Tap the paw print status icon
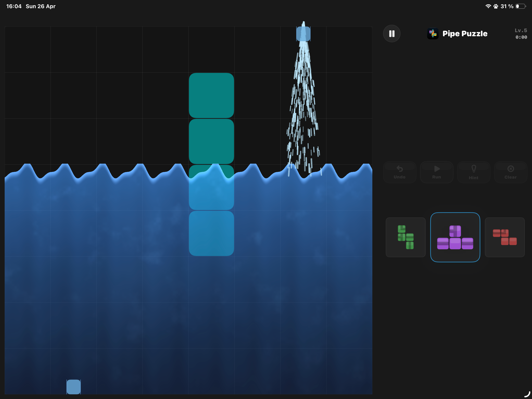The width and height of the screenshot is (532, 399). tap(496, 6)
